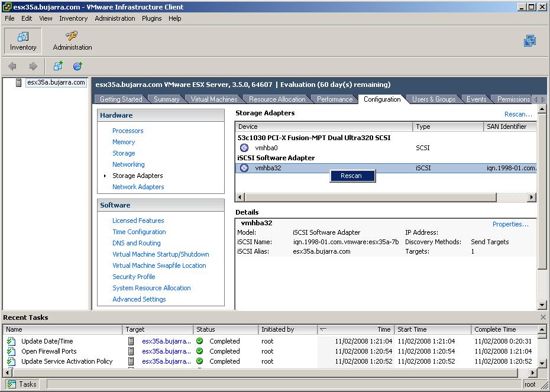Open the Security Profile link

coord(134,277)
